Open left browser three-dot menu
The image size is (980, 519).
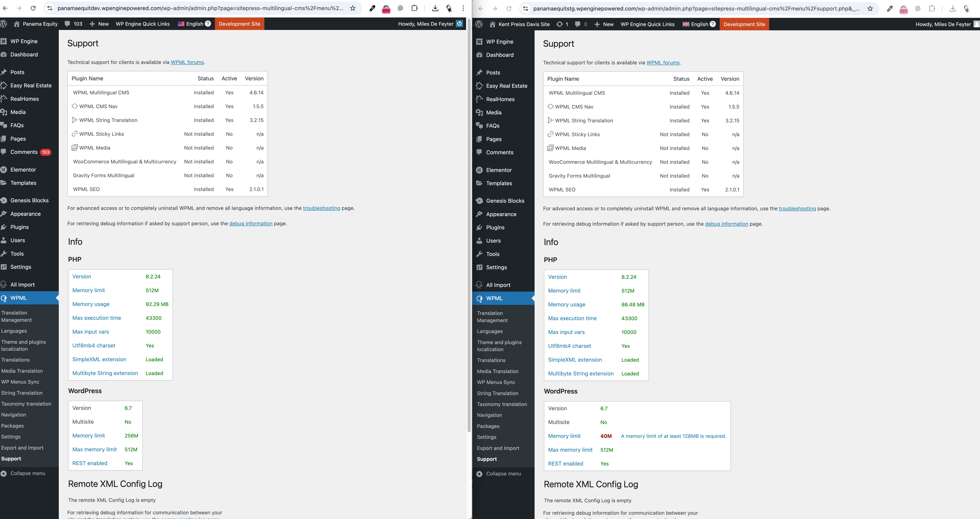point(463,8)
